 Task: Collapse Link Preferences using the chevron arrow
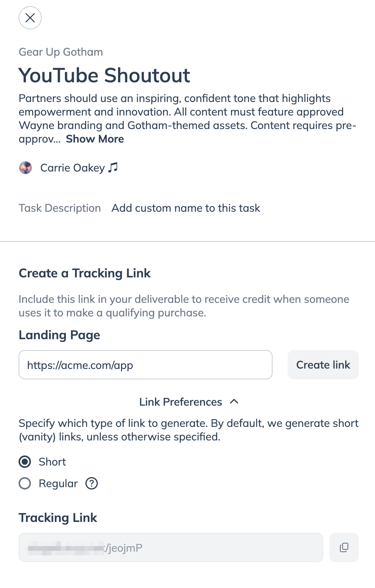point(234,402)
